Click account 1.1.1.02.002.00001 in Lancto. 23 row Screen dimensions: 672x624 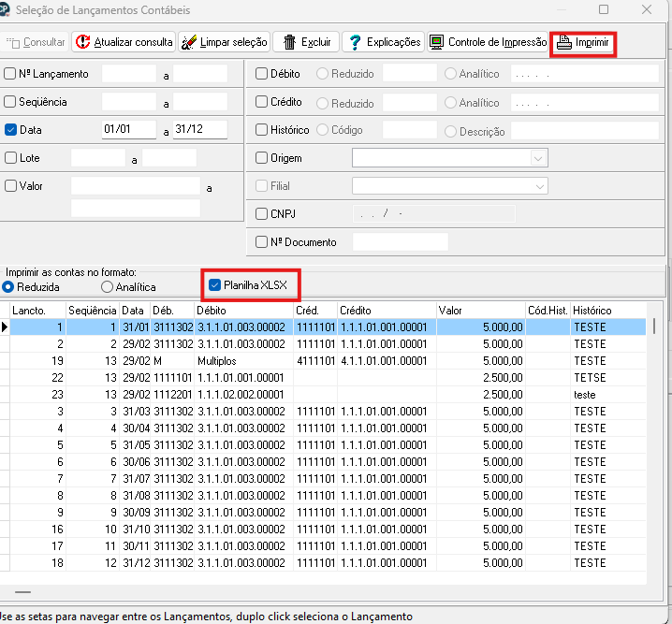(241, 395)
